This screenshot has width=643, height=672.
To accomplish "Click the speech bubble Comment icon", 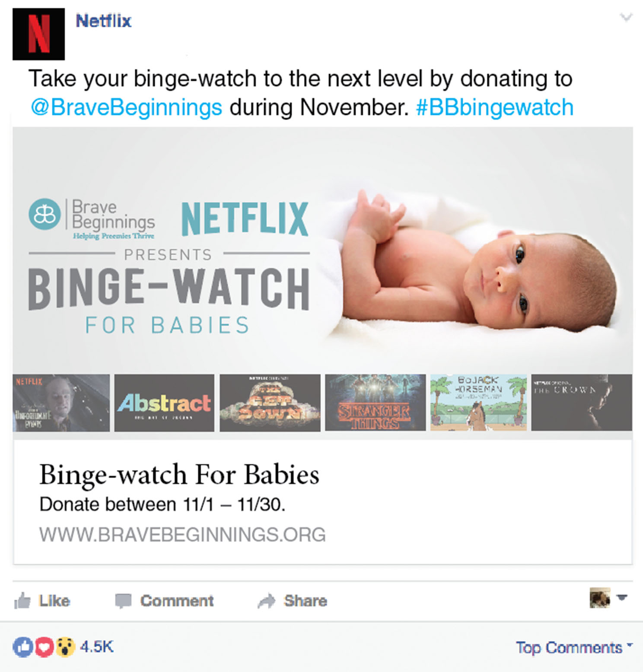I will click(123, 601).
